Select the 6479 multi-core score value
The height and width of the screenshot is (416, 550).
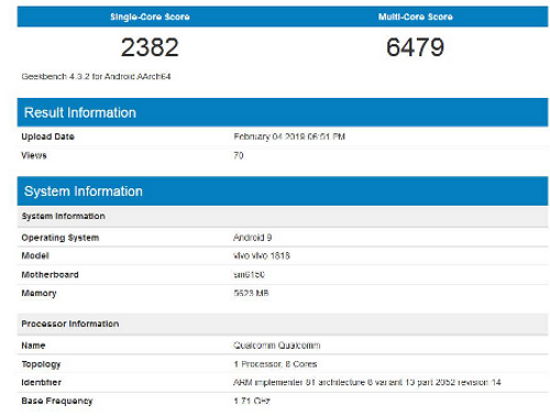[x=415, y=47]
